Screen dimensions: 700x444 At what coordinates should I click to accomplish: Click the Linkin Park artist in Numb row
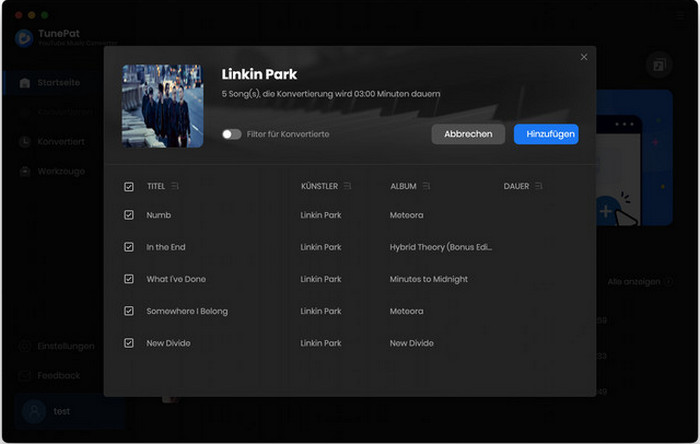coord(321,215)
